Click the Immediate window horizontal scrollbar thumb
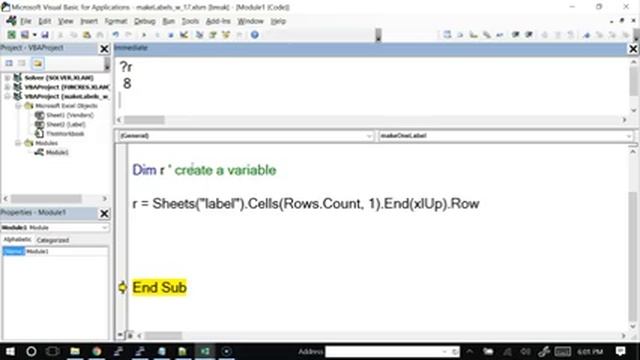Image resolution: width=640 pixels, height=360 pixels. pos(144,120)
